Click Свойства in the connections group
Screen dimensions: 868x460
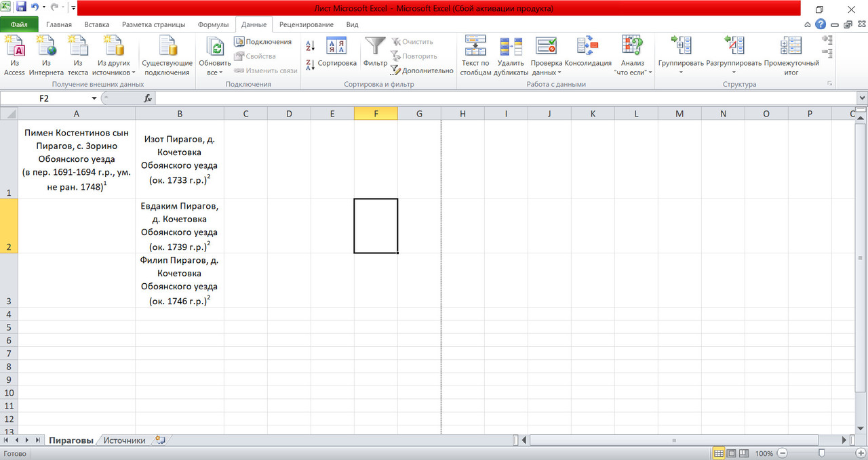[x=256, y=56]
